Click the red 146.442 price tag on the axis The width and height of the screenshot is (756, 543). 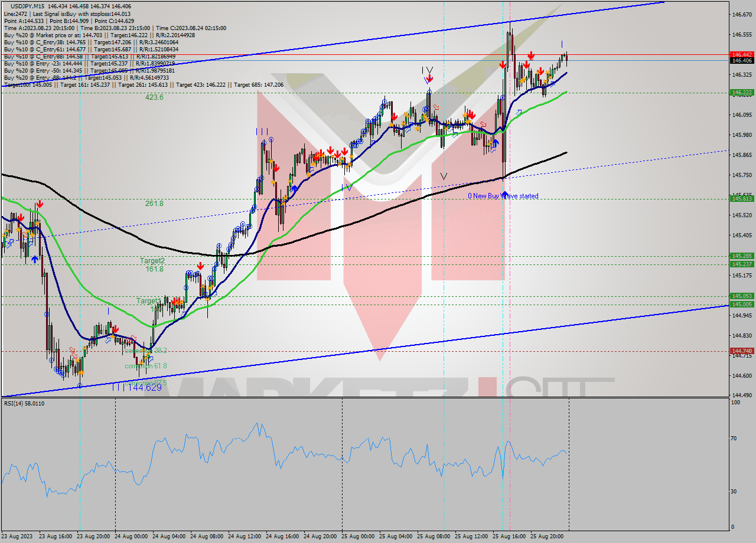[742, 54]
